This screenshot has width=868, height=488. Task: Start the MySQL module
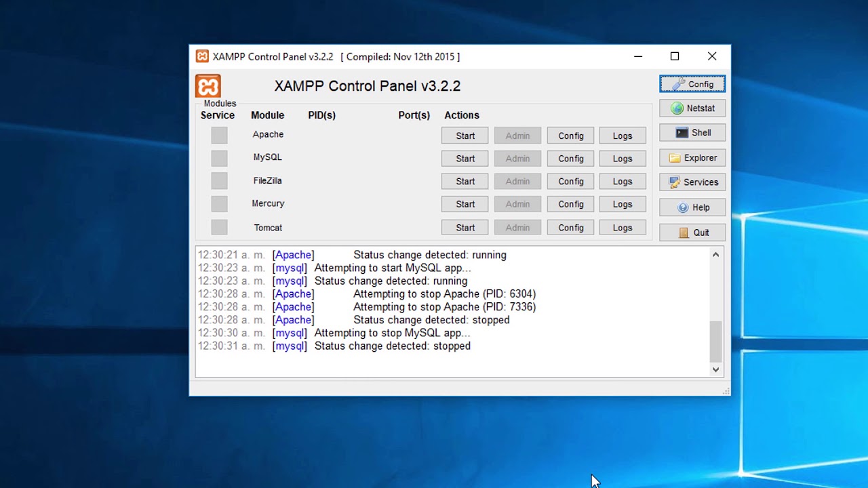click(465, 159)
